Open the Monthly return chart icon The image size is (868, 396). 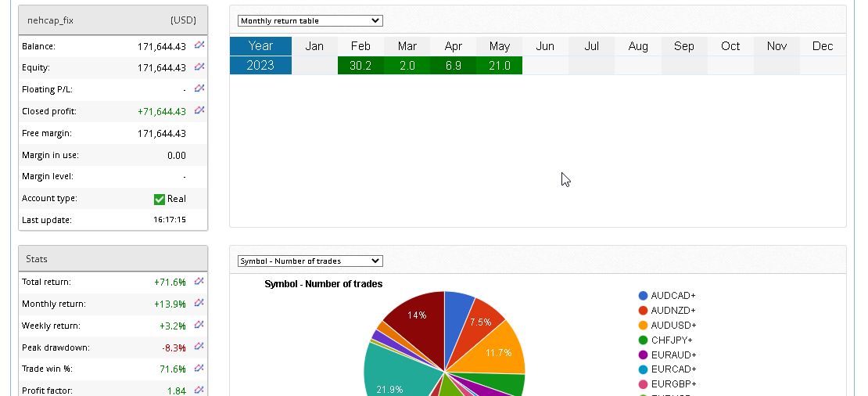199,303
